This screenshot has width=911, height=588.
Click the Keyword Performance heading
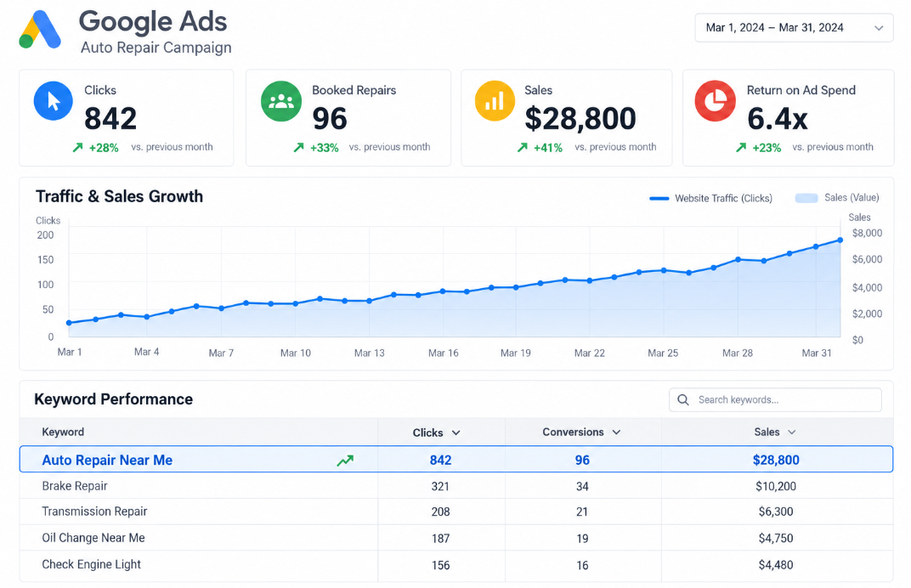(113, 399)
